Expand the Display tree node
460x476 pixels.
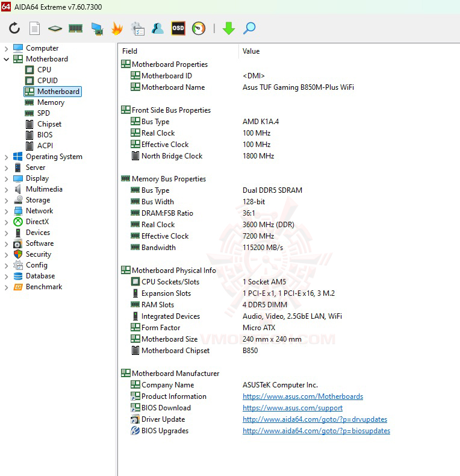click(x=6, y=179)
